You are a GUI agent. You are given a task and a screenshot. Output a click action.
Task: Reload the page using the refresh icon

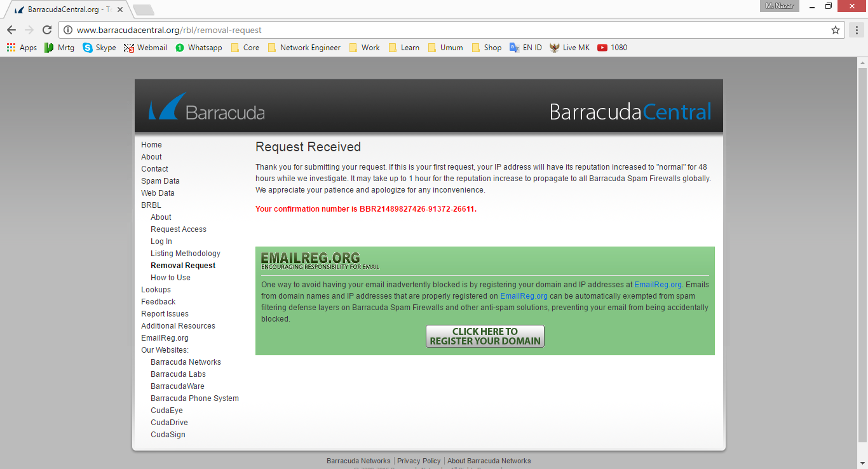tap(46, 29)
